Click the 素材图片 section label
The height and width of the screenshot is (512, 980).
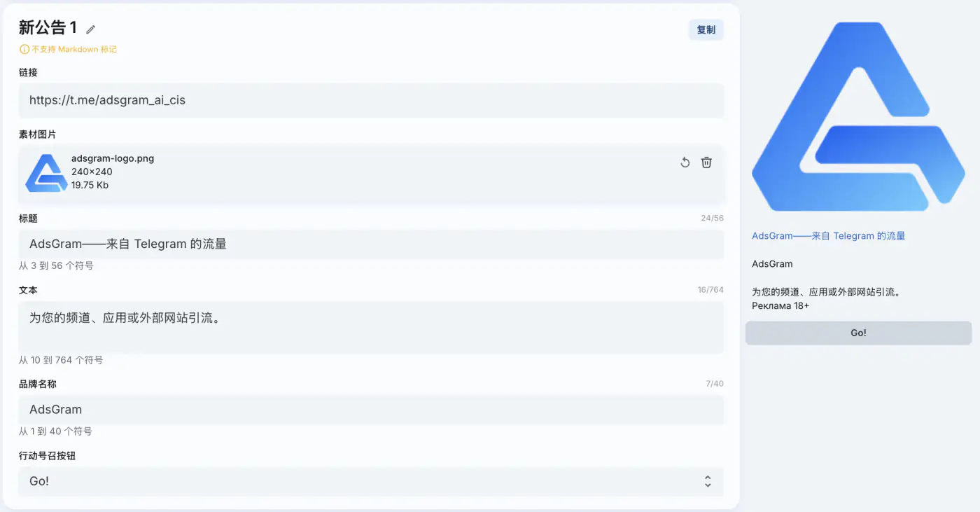point(38,134)
